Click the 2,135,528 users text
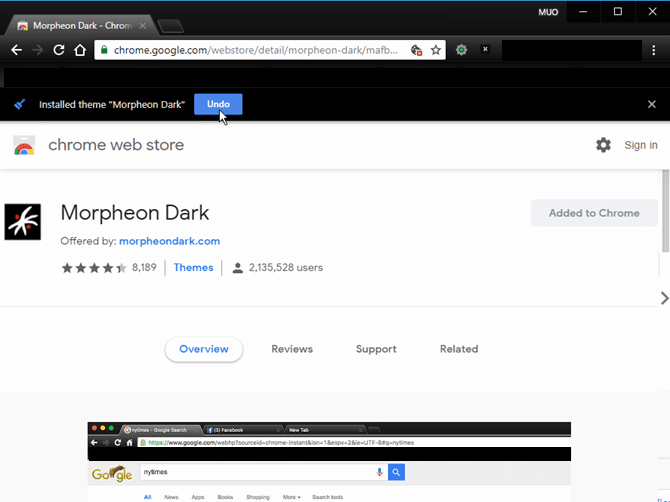This screenshot has width=670, height=502. 286,267
